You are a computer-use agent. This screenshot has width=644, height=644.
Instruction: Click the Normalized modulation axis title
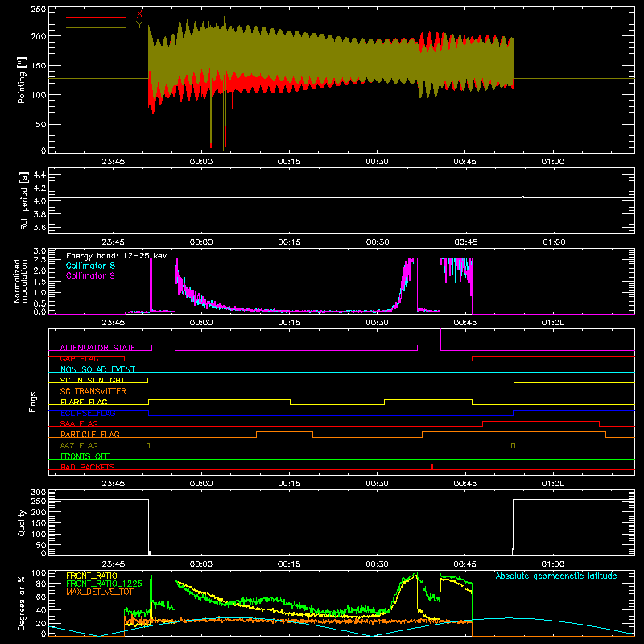20,281
